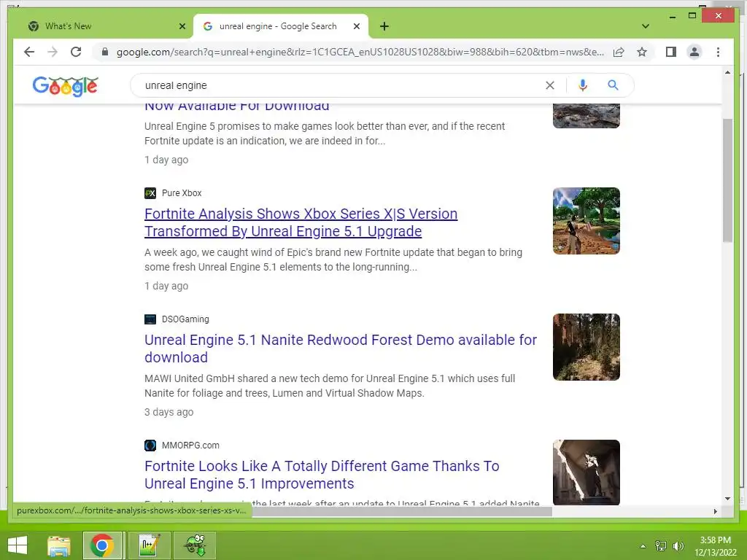The height and width of the screenshot is (560, 747).
Task: Open the Nanite Redwood Forest Demo article
Action: click(341, 349)
